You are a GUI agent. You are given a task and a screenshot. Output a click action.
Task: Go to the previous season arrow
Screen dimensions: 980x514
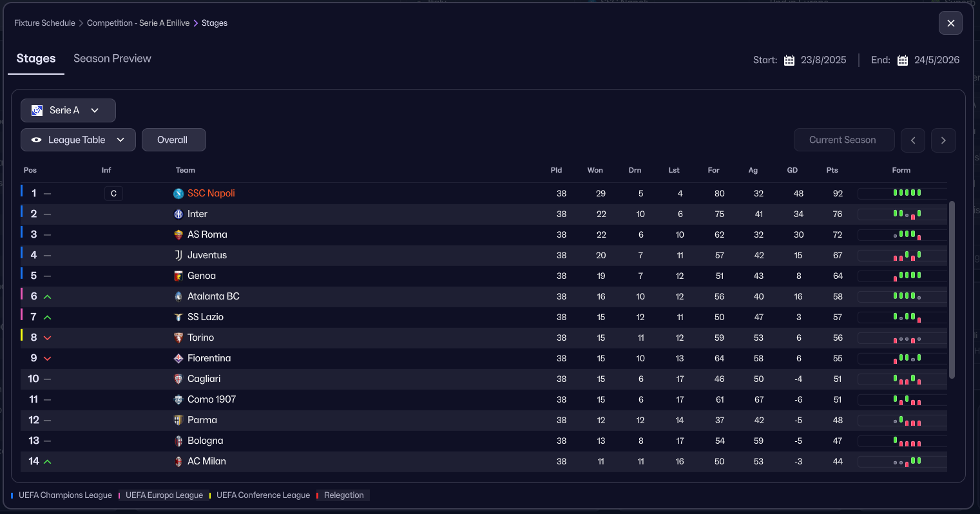click(x=913, y=140)
